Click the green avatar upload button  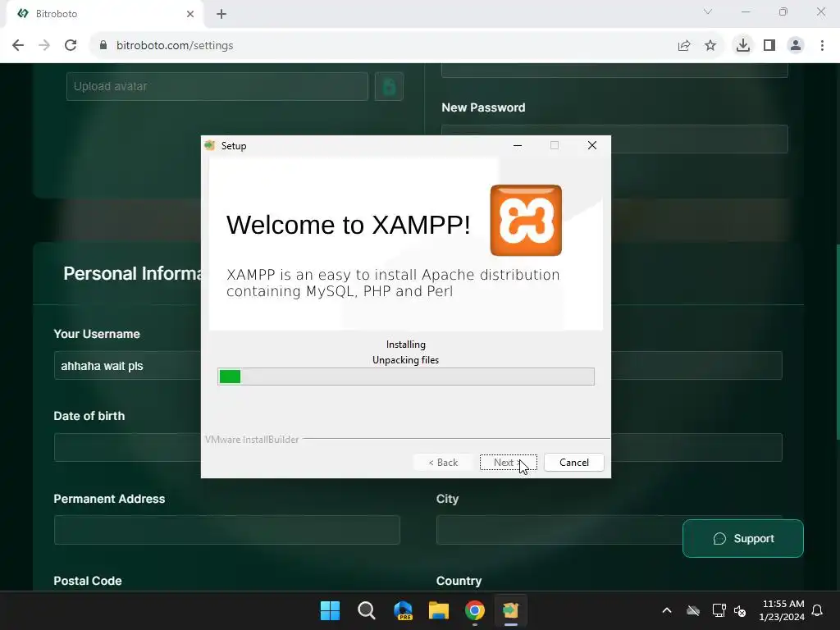click(389, 86)
